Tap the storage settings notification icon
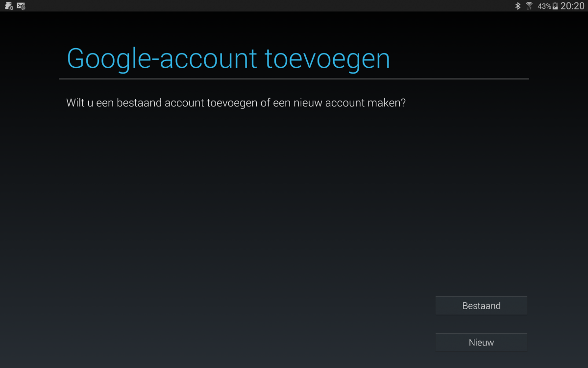This screenshot has width=588, height=368. point(9,6)
